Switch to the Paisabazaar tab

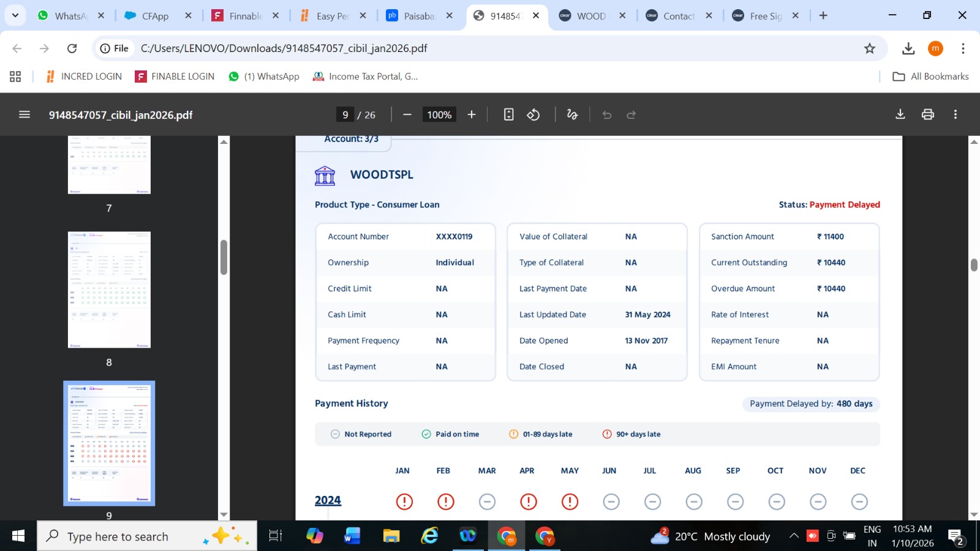click(418, 16)
